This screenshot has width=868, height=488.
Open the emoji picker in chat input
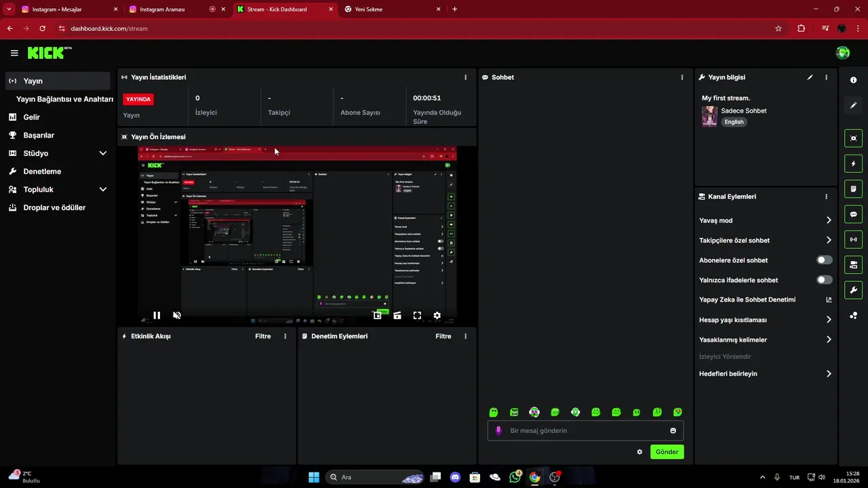tap(673, 430)
